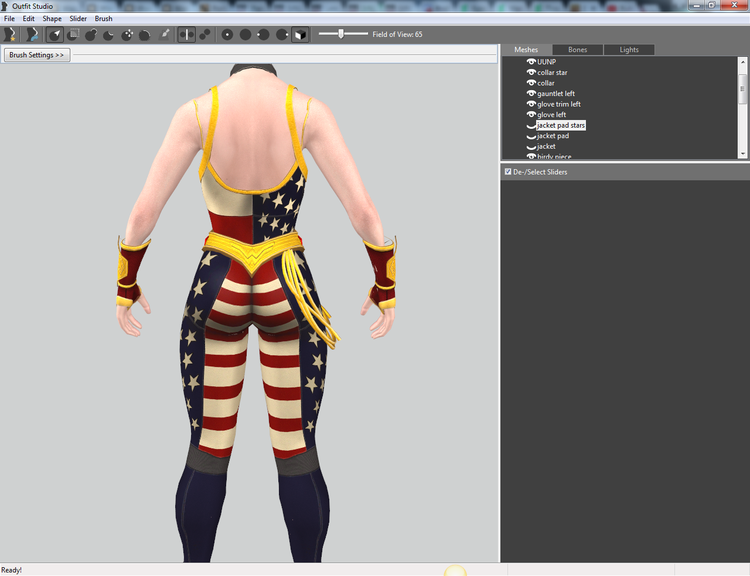Hide the UUNP mesh with eye icon
The image size is (750, 576).
point(531,62)
